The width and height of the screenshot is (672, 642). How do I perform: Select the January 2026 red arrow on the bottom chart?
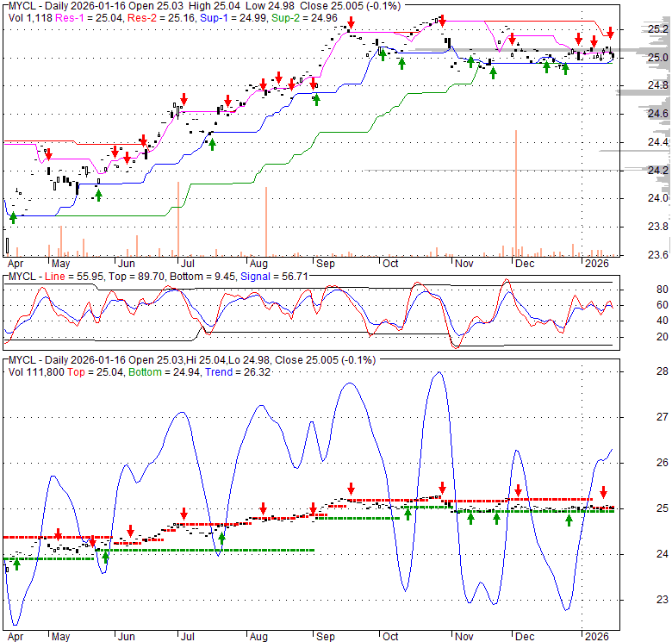tap(603, 492)
